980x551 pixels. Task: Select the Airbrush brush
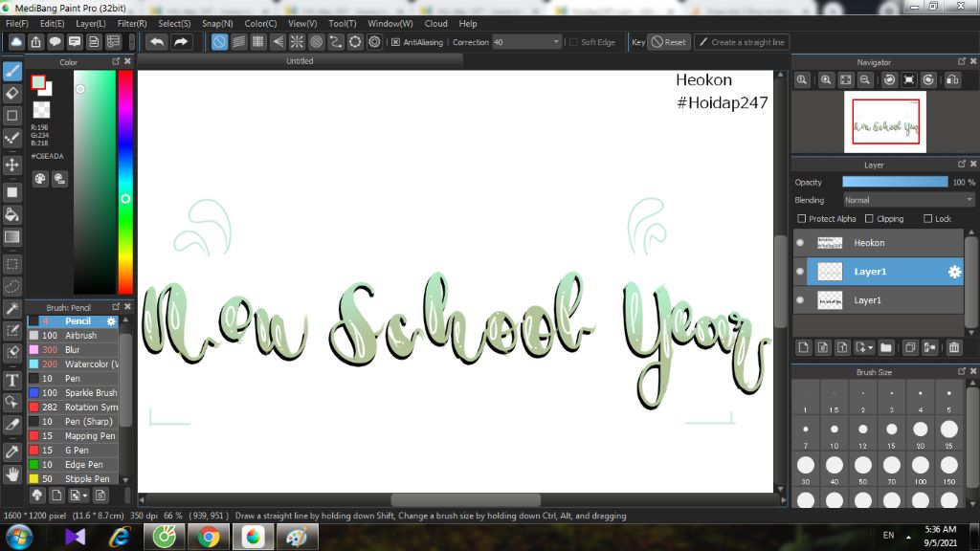click(74, 336)
